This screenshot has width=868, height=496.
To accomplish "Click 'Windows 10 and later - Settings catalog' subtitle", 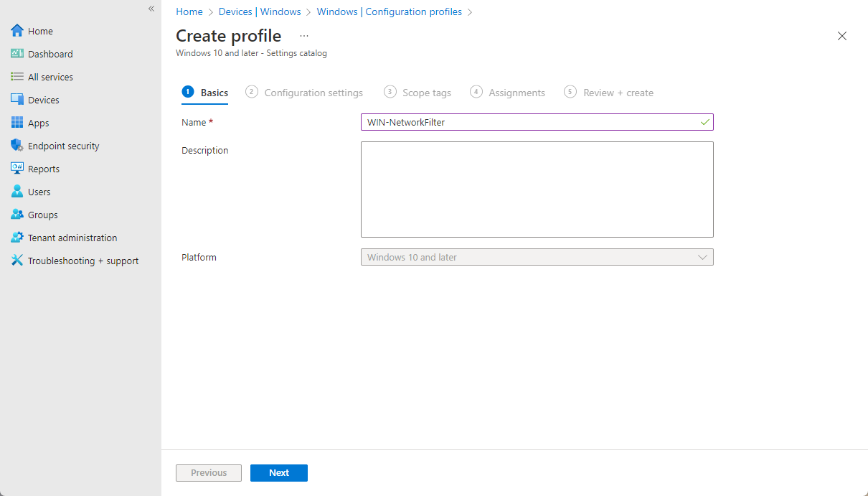I will [x=251, y=53].
